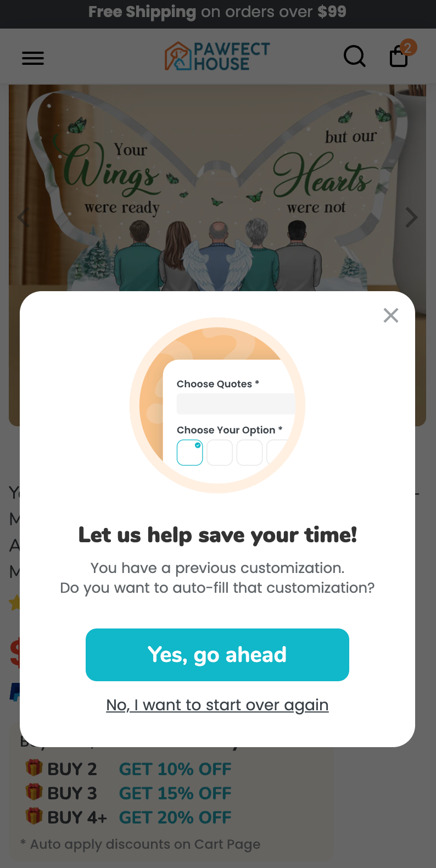Select the second empty option box in illustration
The width and height of the screenshot is (436, 868).
(x=220, y=453)
